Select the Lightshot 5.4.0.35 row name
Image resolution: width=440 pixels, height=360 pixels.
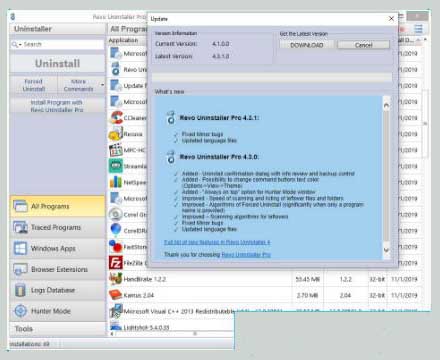coord(146,327)
